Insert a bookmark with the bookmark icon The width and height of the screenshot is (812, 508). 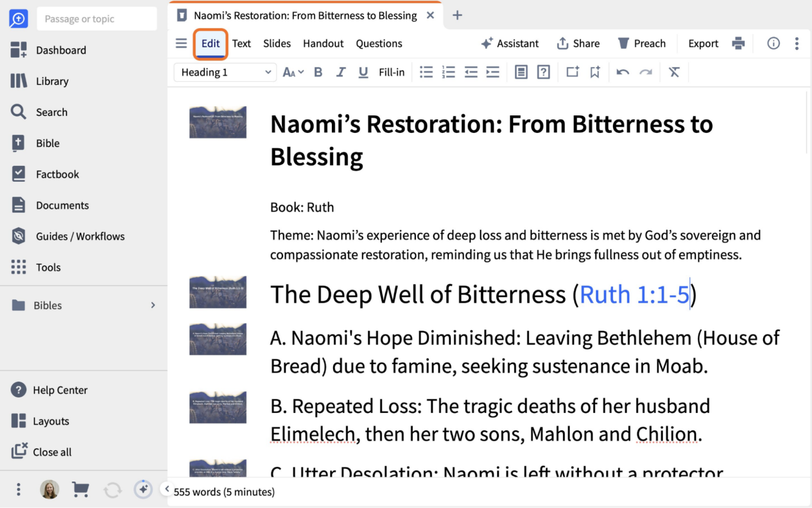pos(595,72)
